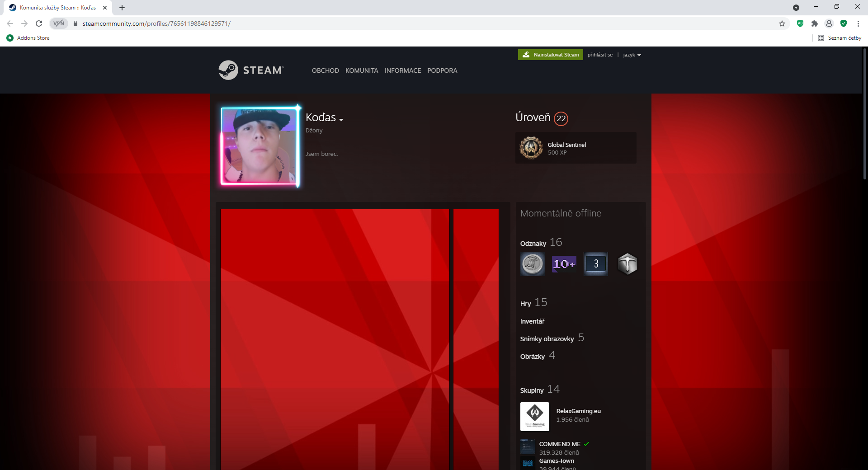Click the RelaxGaming.eu group logo
The image size is (868, 470).
535,417
